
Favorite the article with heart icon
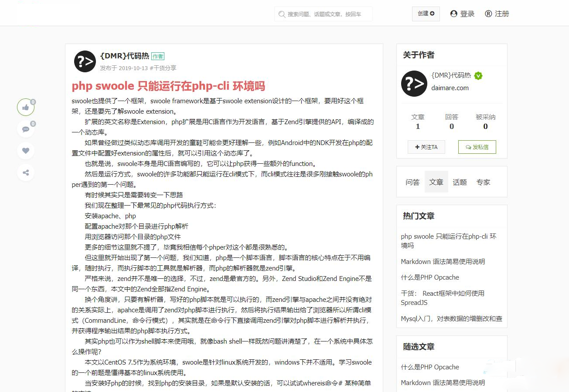click(26, 151)
